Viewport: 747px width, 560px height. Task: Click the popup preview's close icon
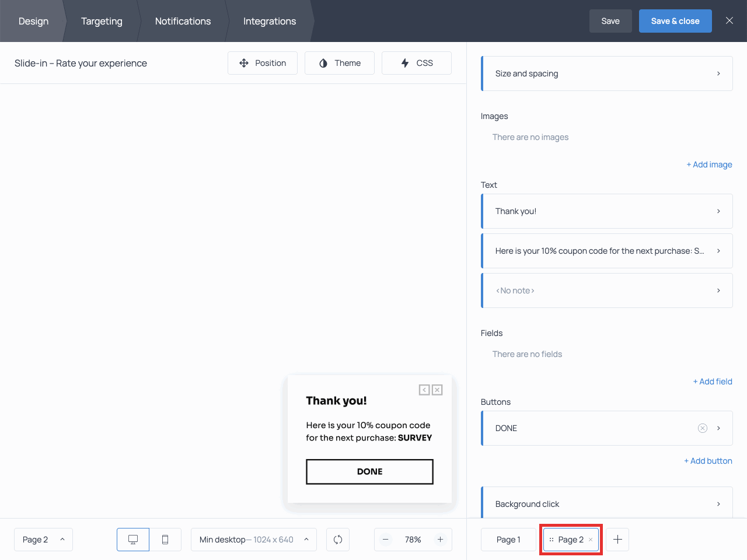pos(437,390)
